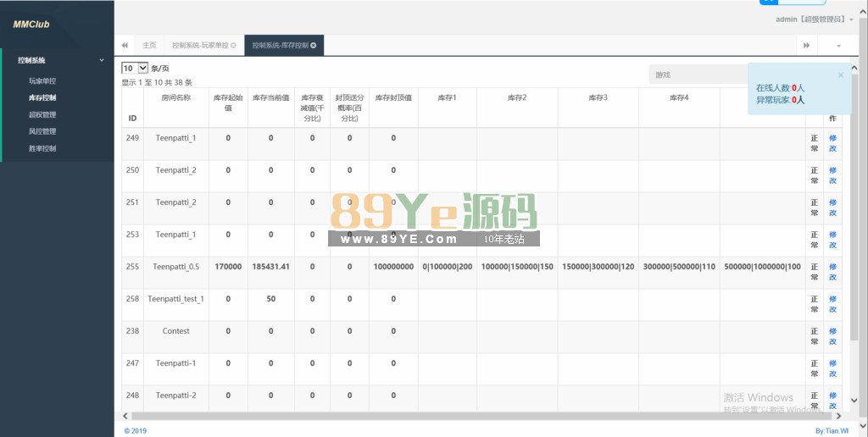Select 胜率控制 in the sidebar
The width and height of the screenshot is (868, 437).
[42, 148]
